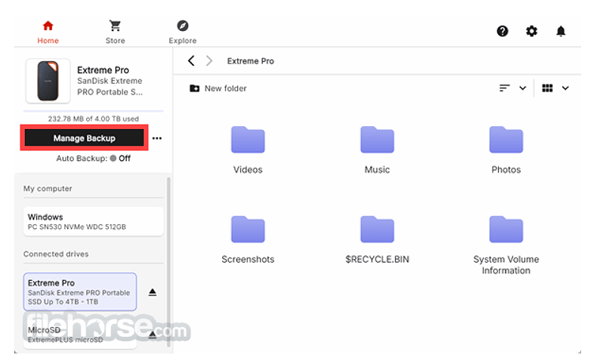
Task: Click the sort lines icon
Action: [504, 88]
